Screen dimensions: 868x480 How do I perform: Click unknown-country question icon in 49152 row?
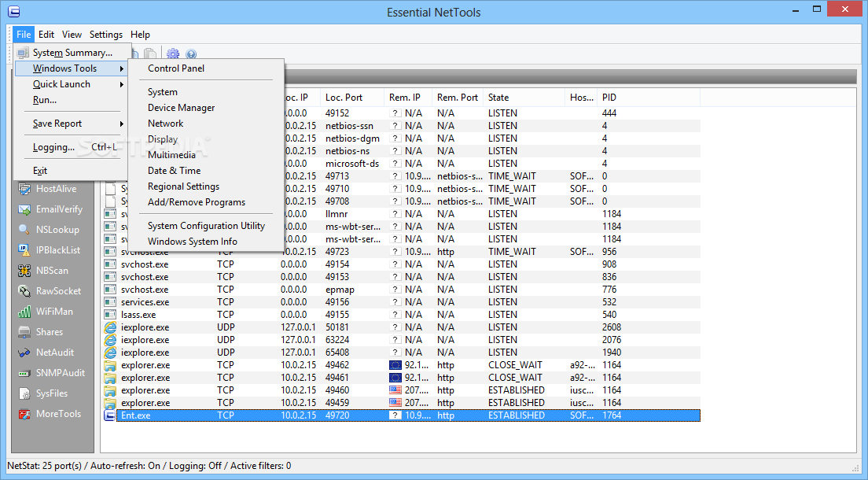(x=395, y=113)
